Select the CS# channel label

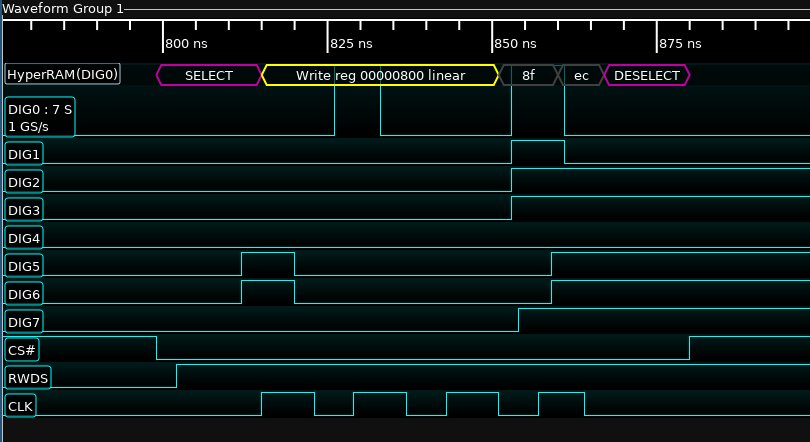point(22,350)
